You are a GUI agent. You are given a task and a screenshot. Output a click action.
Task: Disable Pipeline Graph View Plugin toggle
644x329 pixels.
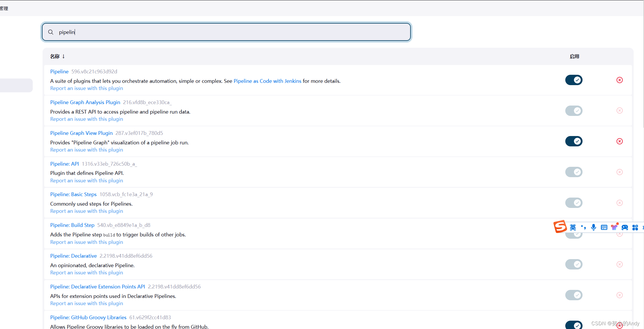pyautogui.click(x=574, y=141)
